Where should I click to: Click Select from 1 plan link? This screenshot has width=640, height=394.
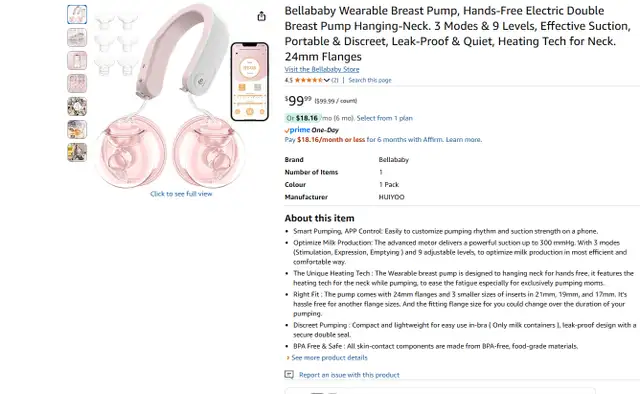[384, 118]
